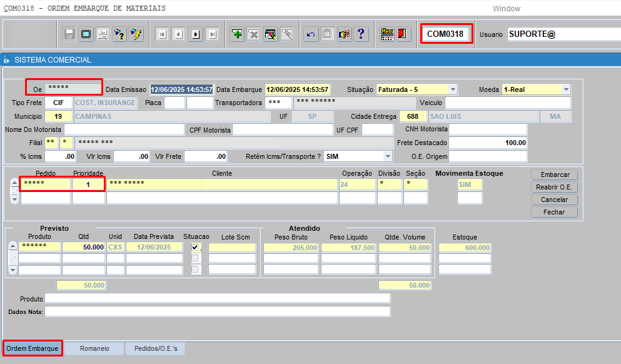621x364 pixels.
Task: Toggle Situacao checkbox in third product row
Action: tap(196, 270)
